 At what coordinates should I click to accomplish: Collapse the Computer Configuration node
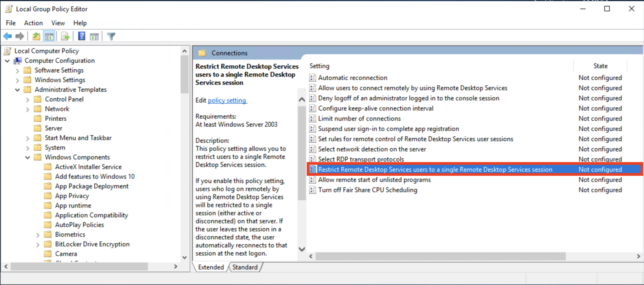click(7, 60)
